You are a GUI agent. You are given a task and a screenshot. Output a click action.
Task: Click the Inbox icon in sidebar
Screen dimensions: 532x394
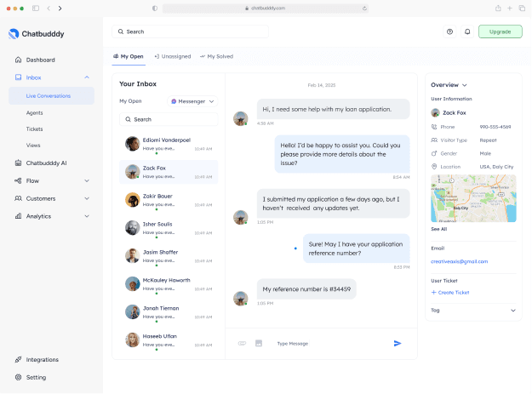click(x=19, y=77)
